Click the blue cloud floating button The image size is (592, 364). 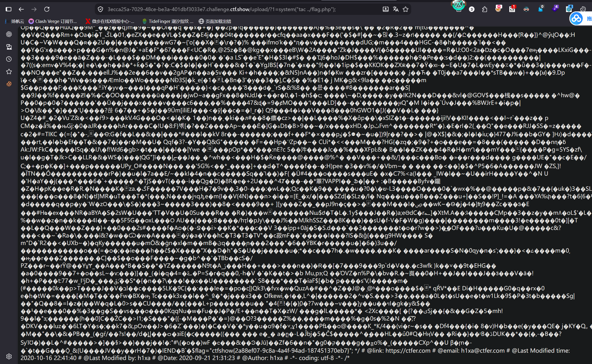pyautogui.click(x=576, y=19)
